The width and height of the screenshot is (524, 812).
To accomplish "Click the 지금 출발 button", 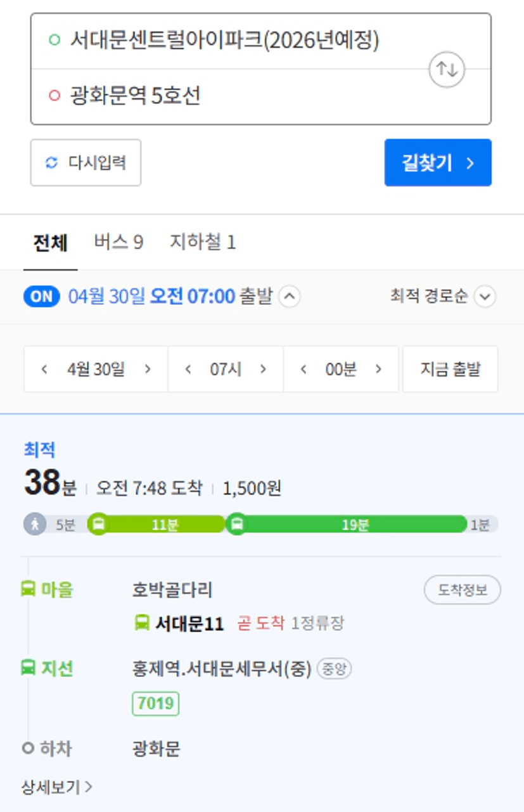I will tap(451, 370).
